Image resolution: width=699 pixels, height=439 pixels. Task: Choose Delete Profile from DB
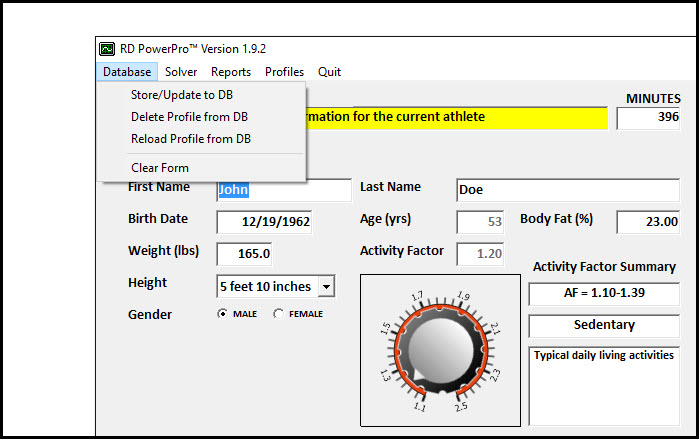189,117
